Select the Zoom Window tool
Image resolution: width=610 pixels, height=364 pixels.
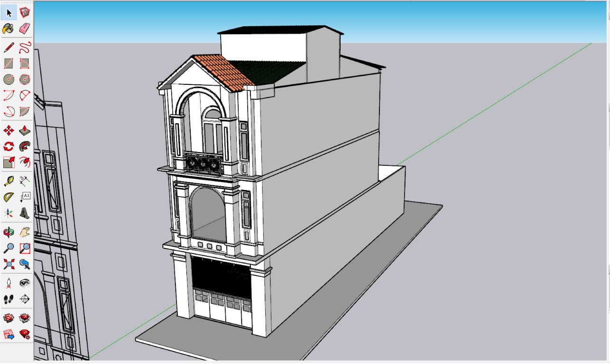25,248
